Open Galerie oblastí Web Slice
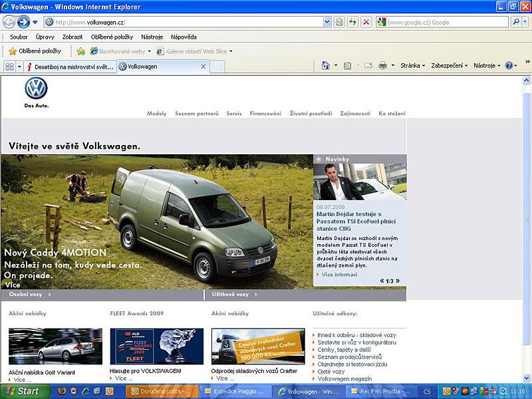The height and width of the screenshot is (399, 532). point(194,51)
